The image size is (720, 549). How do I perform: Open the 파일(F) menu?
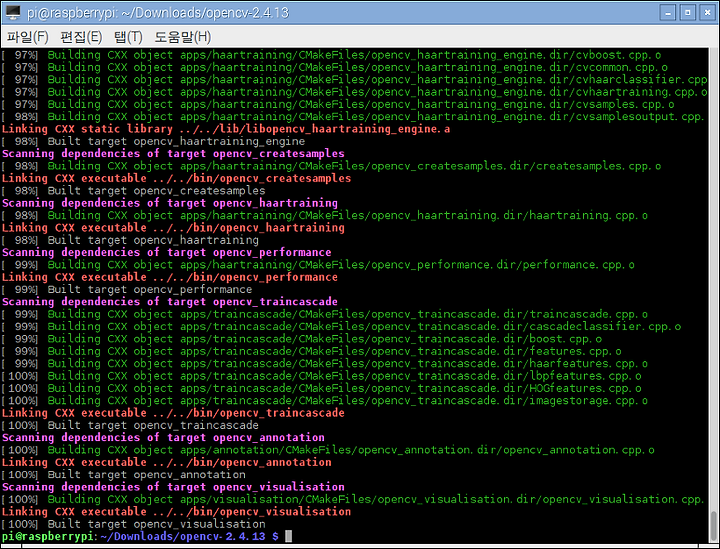pos(28,37)
